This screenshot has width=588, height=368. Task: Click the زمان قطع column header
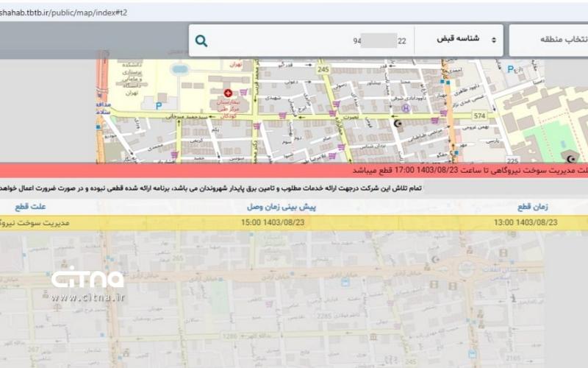point(542,207)
